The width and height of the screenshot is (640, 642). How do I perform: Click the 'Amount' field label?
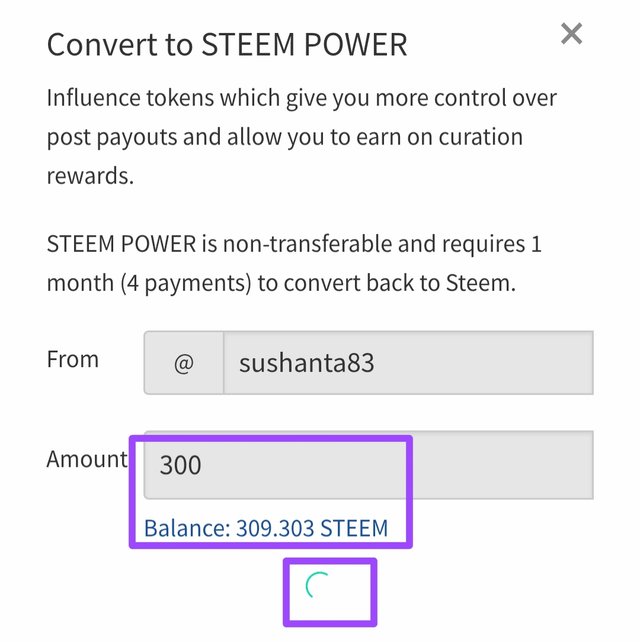(87, 459)
